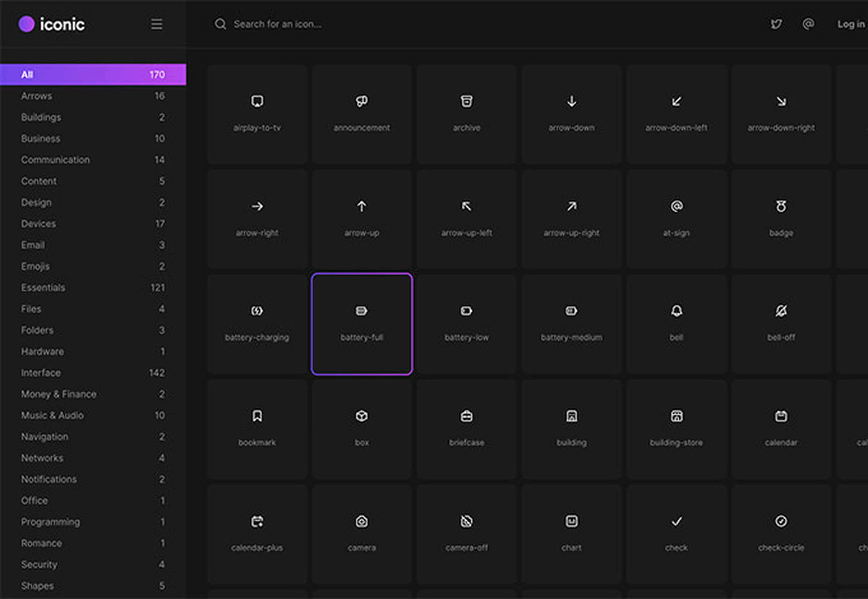
Task: Filter by Office category
Action: 93,500
